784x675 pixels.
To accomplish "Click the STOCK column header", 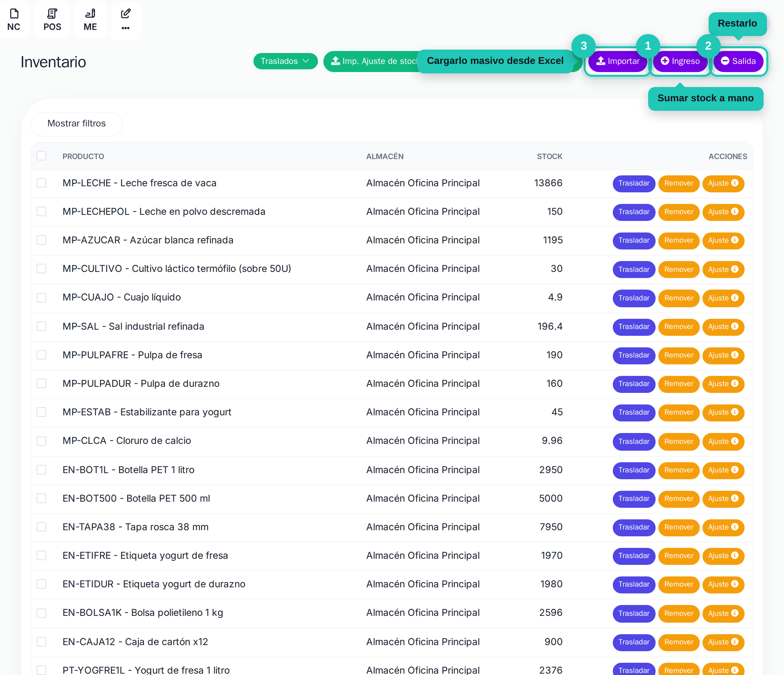I will coord(549,156).
